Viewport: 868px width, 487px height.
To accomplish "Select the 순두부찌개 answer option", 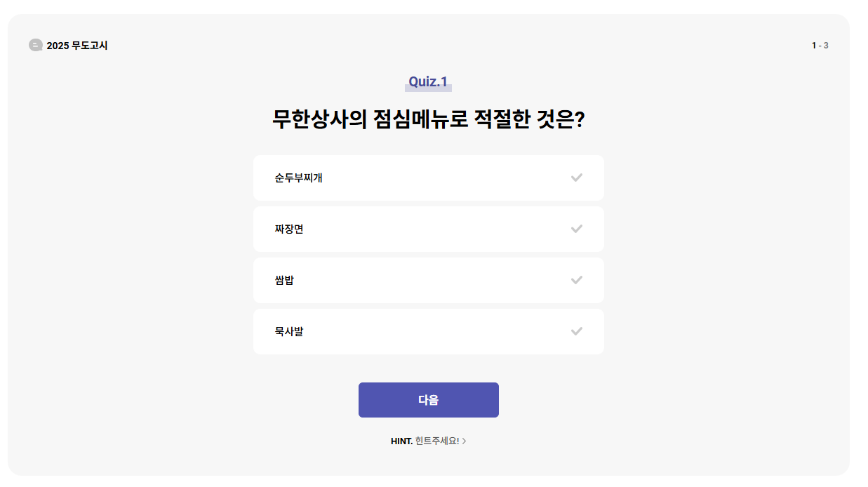I will point(428,178).
